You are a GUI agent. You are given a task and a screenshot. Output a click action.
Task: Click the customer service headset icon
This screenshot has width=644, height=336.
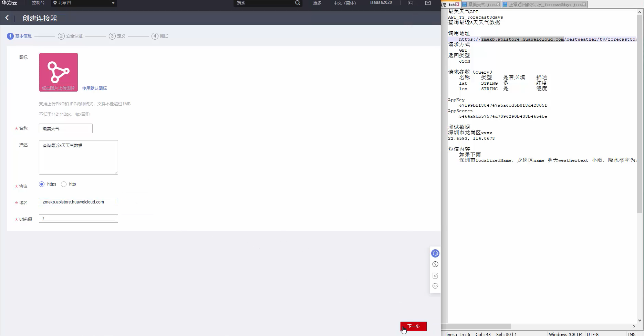435,253
